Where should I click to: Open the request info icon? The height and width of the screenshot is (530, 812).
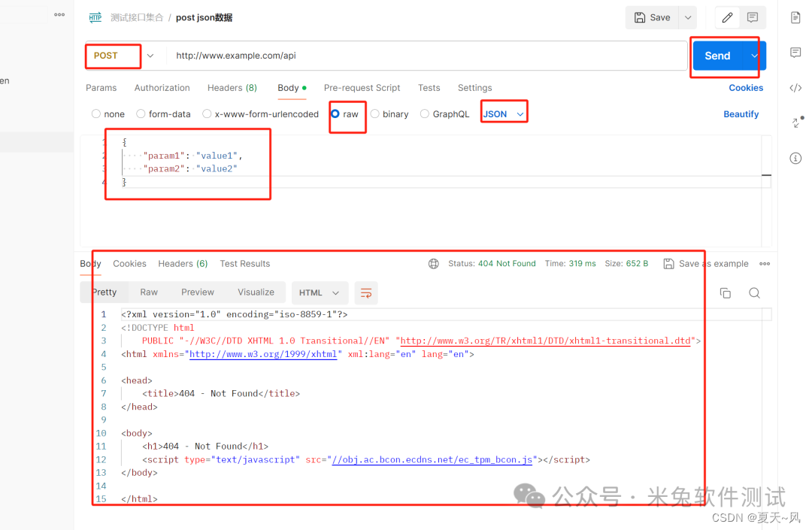pyautogui.click(x=795, y=159)
